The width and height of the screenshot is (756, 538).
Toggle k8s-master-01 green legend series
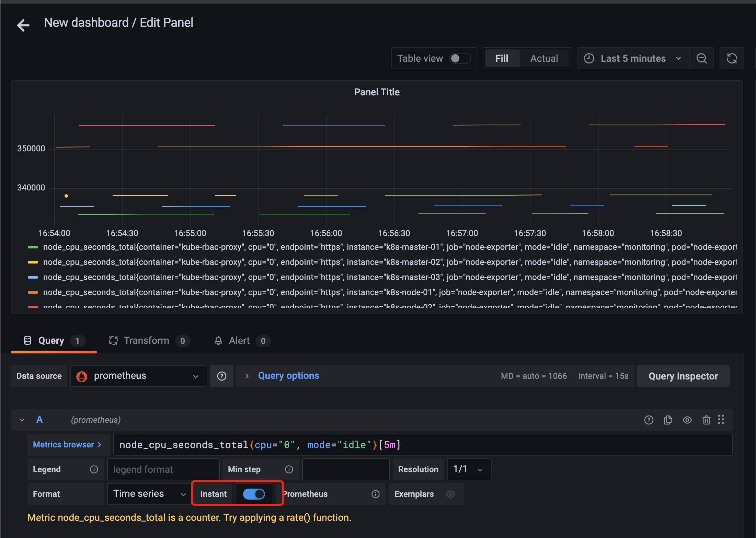(33, 247)
